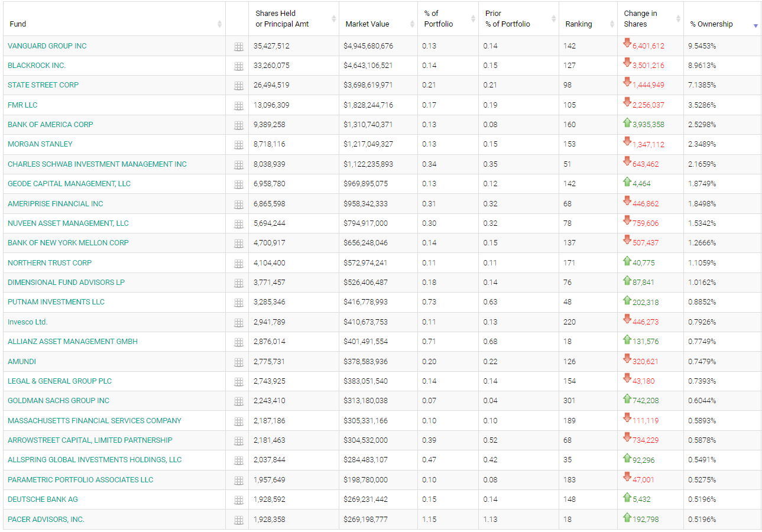Sort by Change in Shares arrows

678,19
